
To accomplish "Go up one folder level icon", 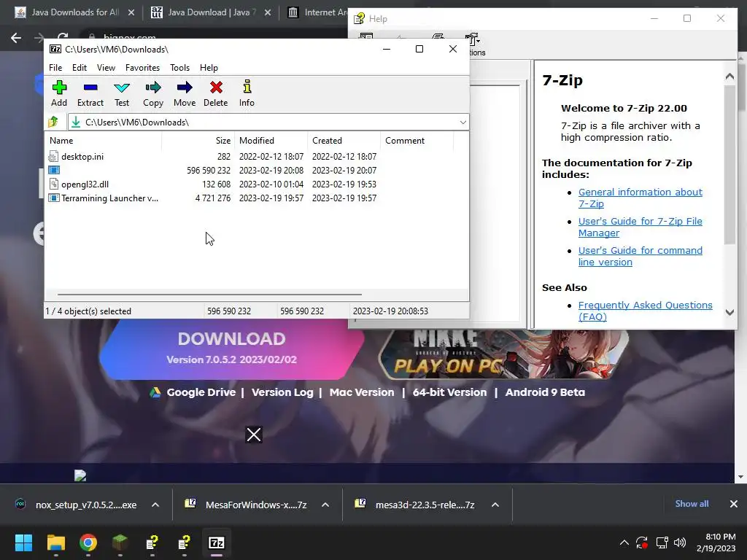I will click(53, 122).
